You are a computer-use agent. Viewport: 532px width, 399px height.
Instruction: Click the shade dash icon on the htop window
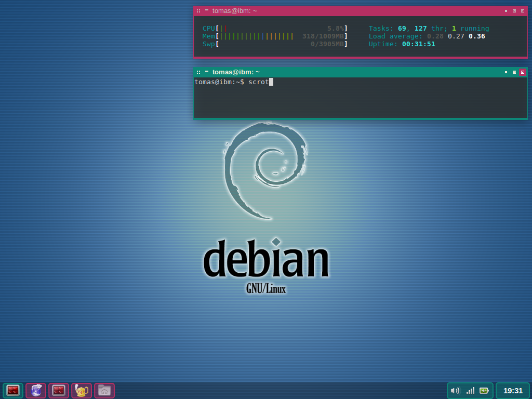pyautogui.click(x=207, y=10)
